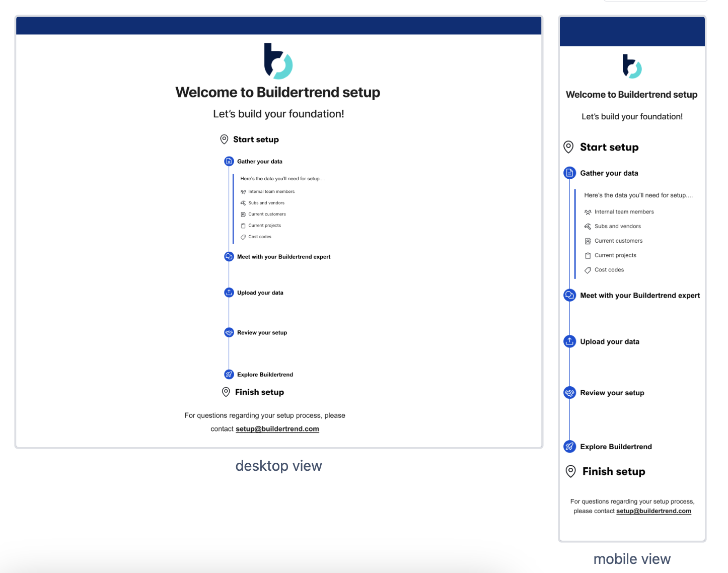Click Let's build your foundation subtitle, mobile view
This screenshot has width=728, height=573.
click(x=632, y=117)
